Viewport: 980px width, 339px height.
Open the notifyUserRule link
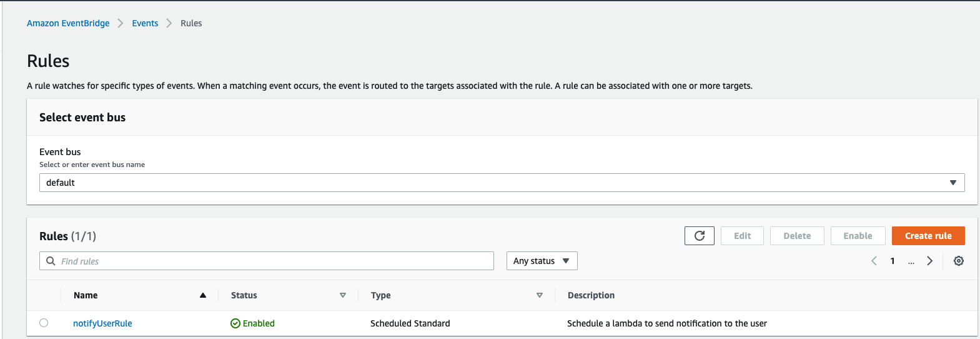(102, 323)
